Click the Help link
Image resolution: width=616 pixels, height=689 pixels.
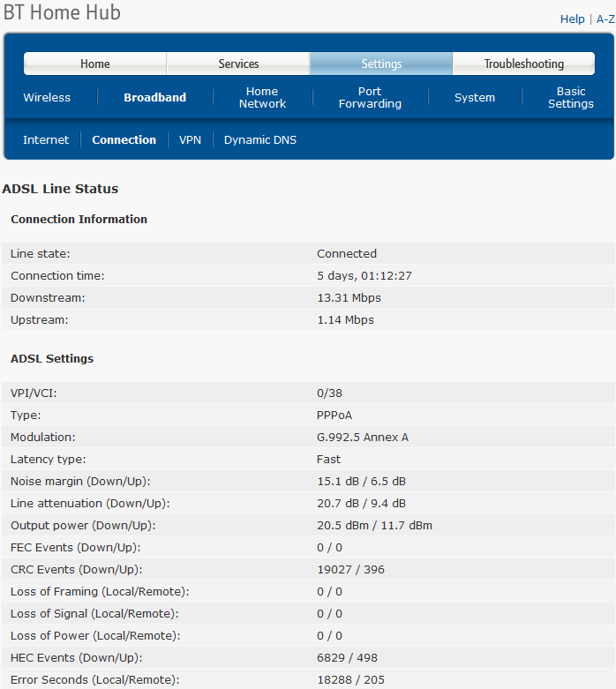tap(572, 19)
